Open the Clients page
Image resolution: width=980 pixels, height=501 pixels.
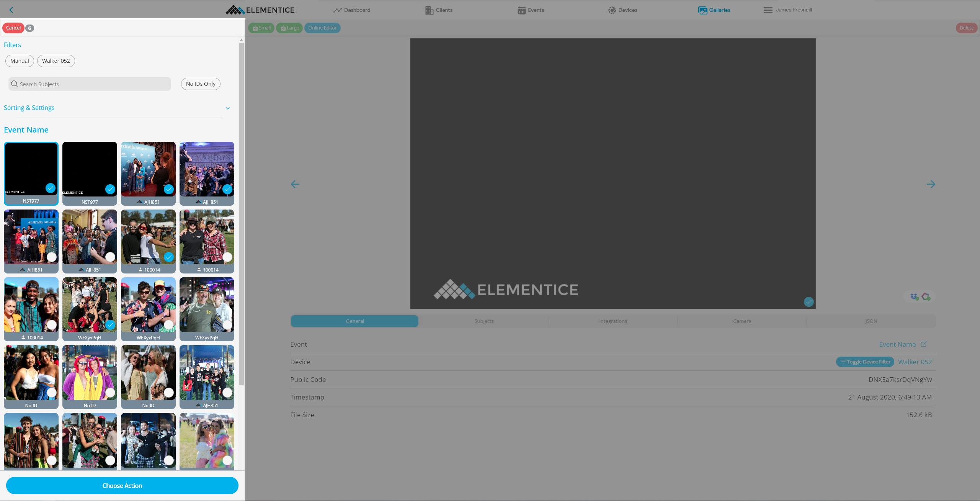pyautogui.click(x=439, y=10)
